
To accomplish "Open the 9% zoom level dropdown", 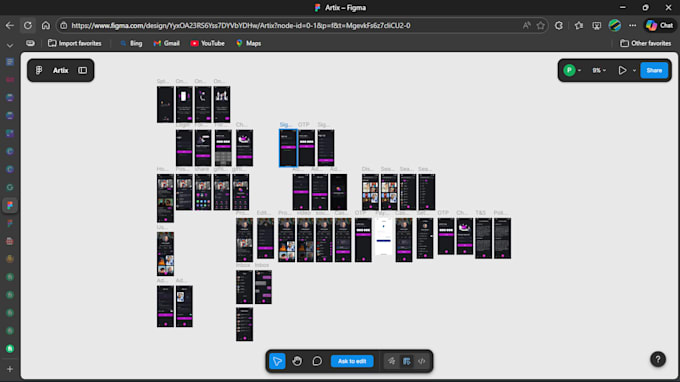I will pos(599,70).
